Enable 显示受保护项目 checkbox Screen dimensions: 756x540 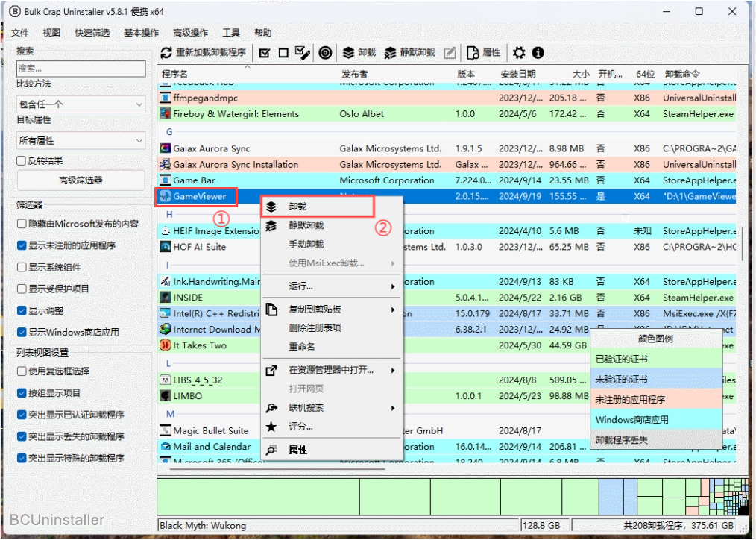[22, 289]
